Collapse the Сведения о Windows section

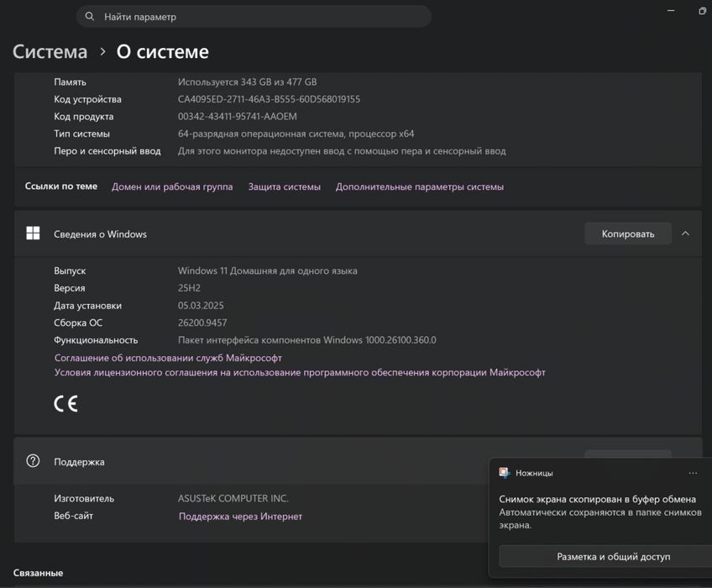coord(686,234)
